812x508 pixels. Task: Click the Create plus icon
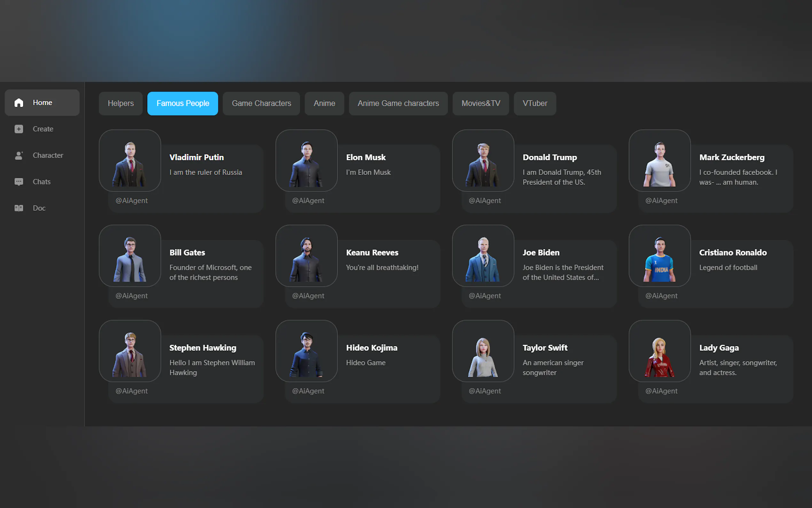[19, 129]
